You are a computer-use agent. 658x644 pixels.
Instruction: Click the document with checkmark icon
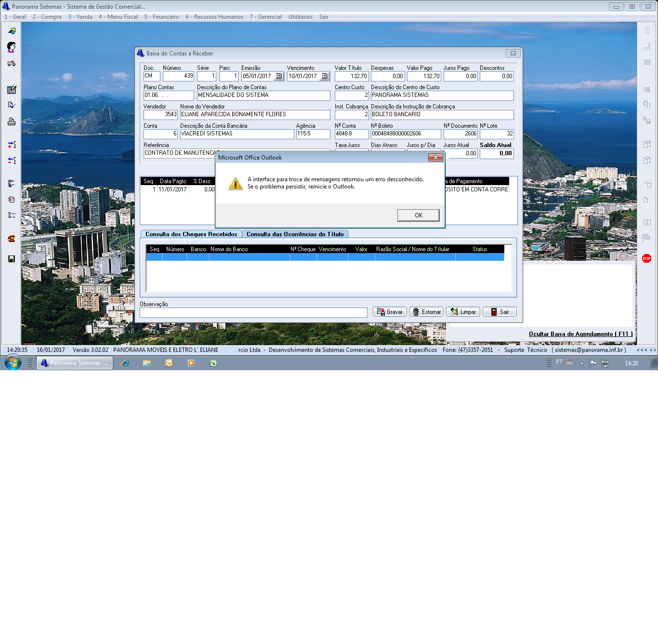coord(12,105)
